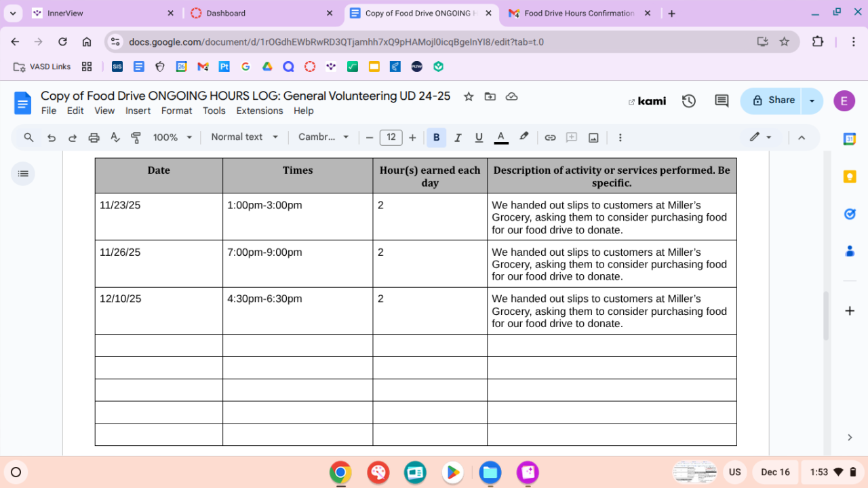This screenshot has width=868, height=488.
Task: Open VASD Links bookmark folder
Action: [x=42, y=67]
